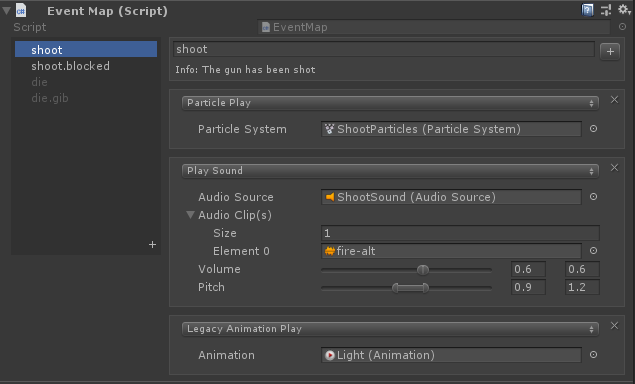Screen dimensions: 635x384
Task: Open object picker for Animation field
Action: tap(593, 355)
